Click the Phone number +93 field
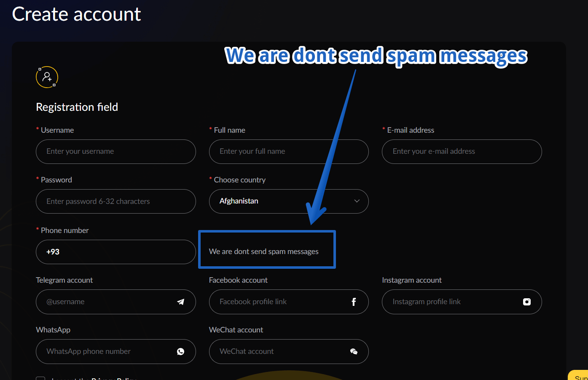The width and height of the screenshot is (588, 380). pos(116,252)
